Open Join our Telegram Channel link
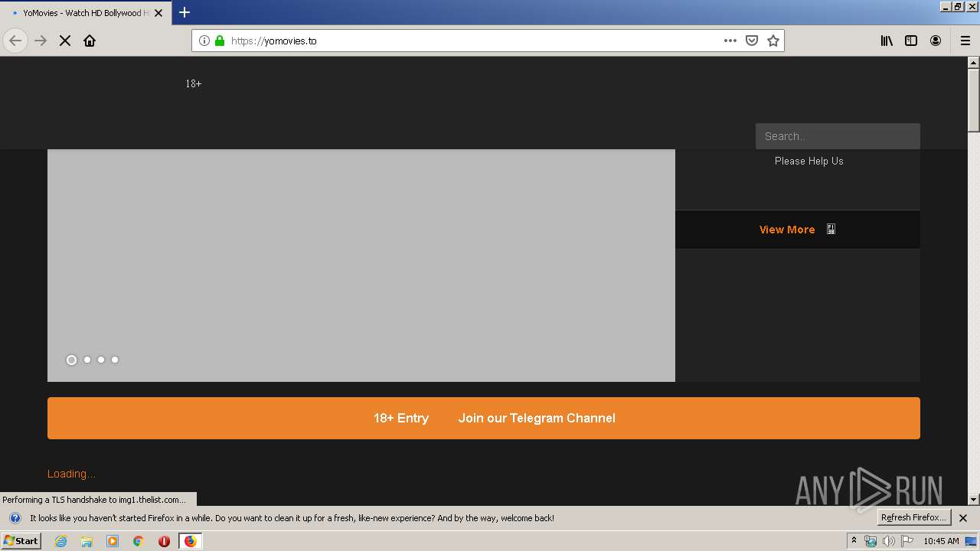 point(537,418)
